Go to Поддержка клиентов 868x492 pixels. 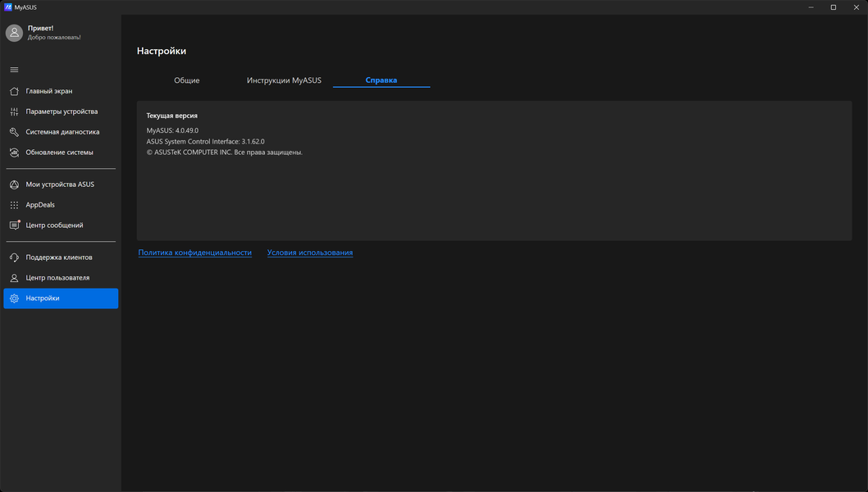tap(59, 257)
